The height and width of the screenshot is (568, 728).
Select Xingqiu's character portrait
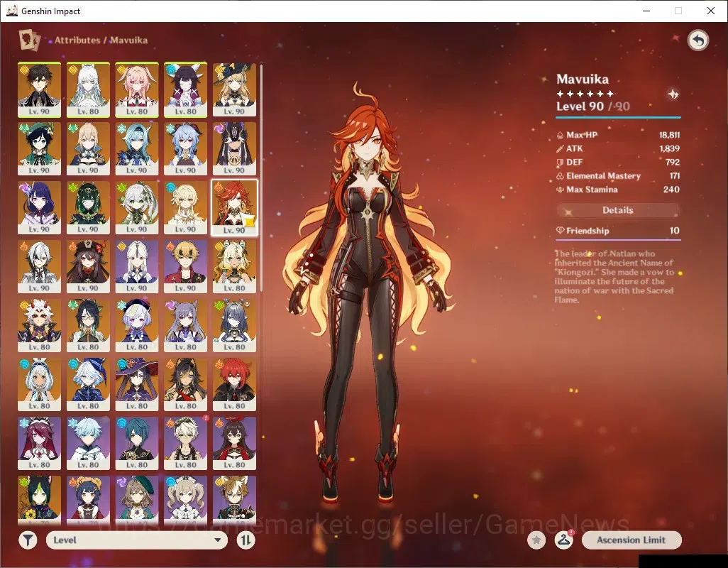[x=137, y=444]
